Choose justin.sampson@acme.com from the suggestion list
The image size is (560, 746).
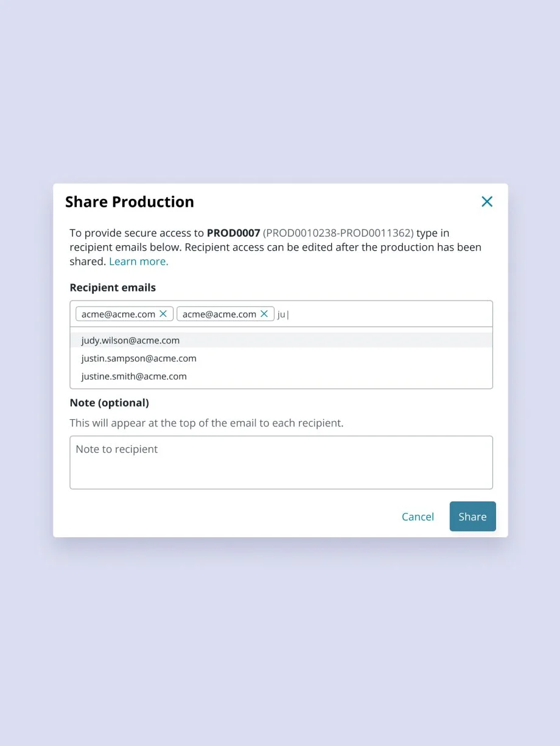[x=139, y=358]
